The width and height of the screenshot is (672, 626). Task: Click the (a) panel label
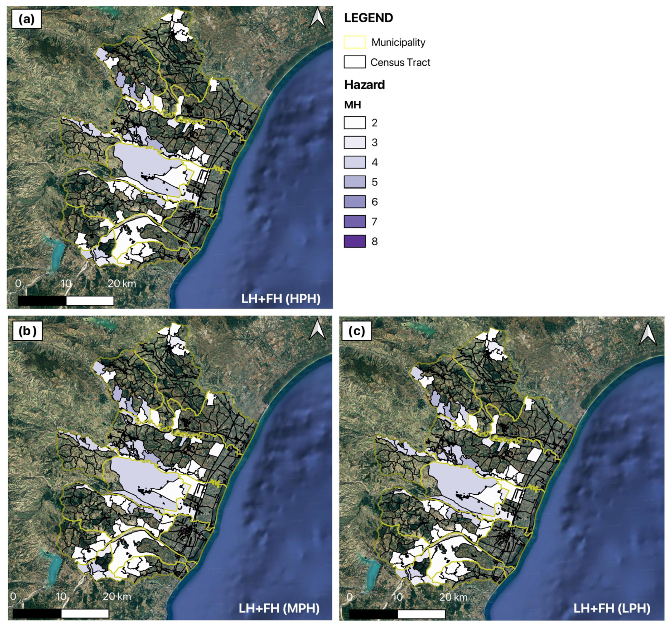tap(26, 20)
